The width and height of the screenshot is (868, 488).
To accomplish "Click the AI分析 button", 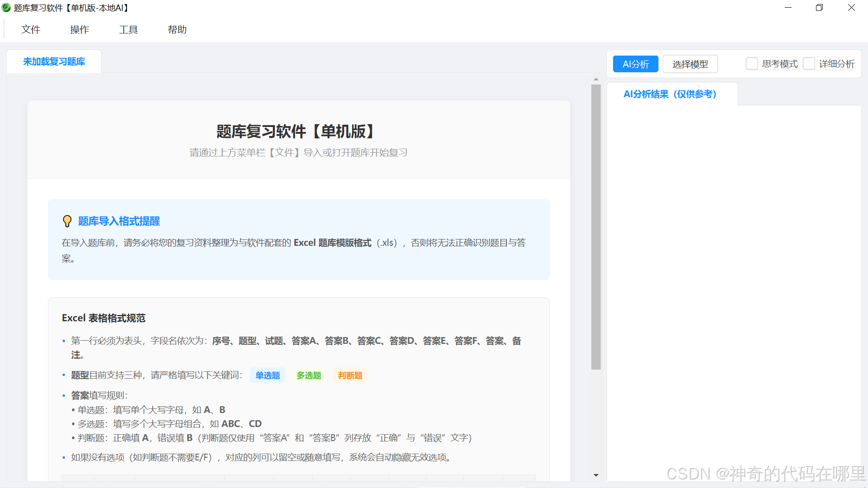I will (636, 64).
